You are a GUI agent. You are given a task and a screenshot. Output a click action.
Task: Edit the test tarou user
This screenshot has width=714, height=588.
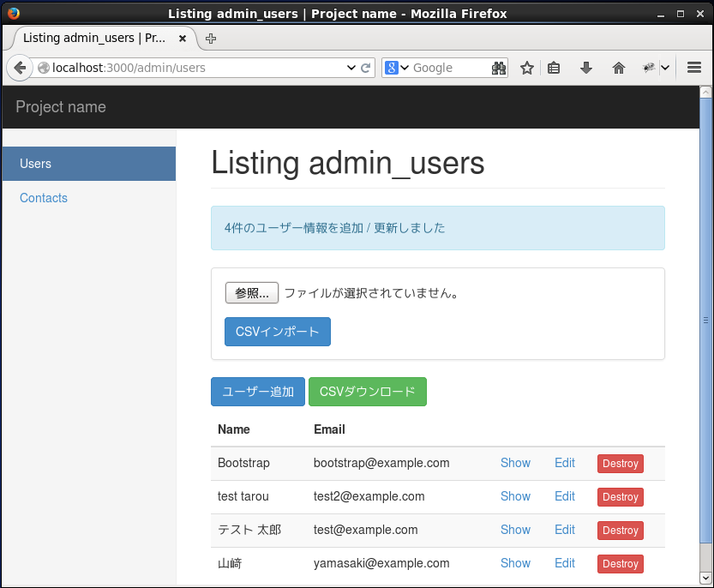(x=565, y=496)
